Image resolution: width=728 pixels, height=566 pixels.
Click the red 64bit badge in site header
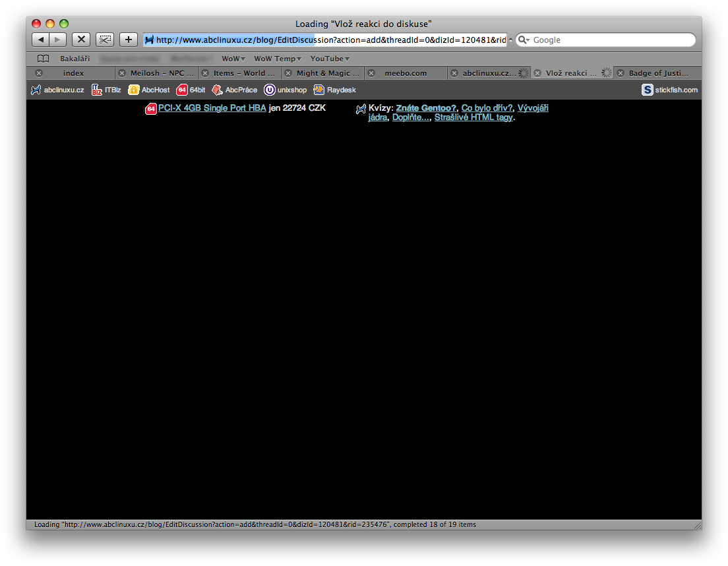181,90
